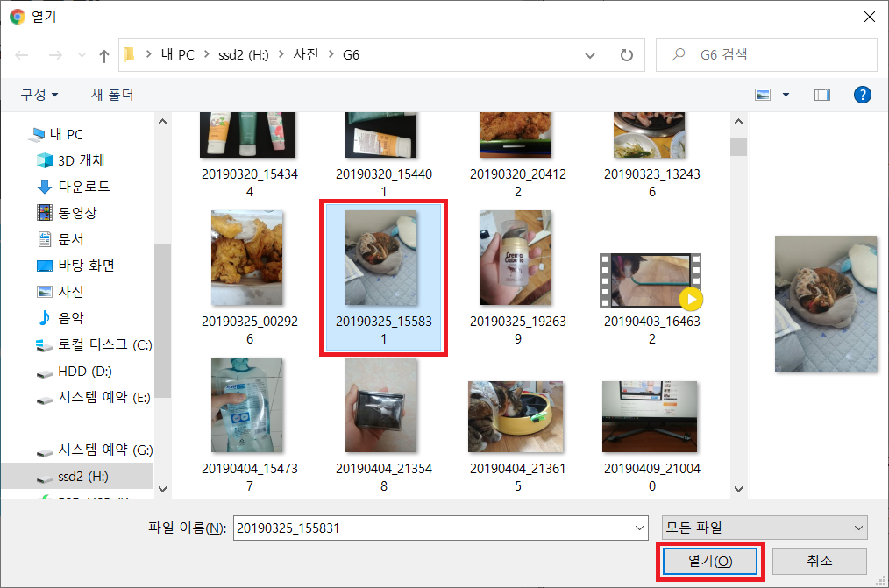
Task: Click the G6 search field
Action: [766, 55]
